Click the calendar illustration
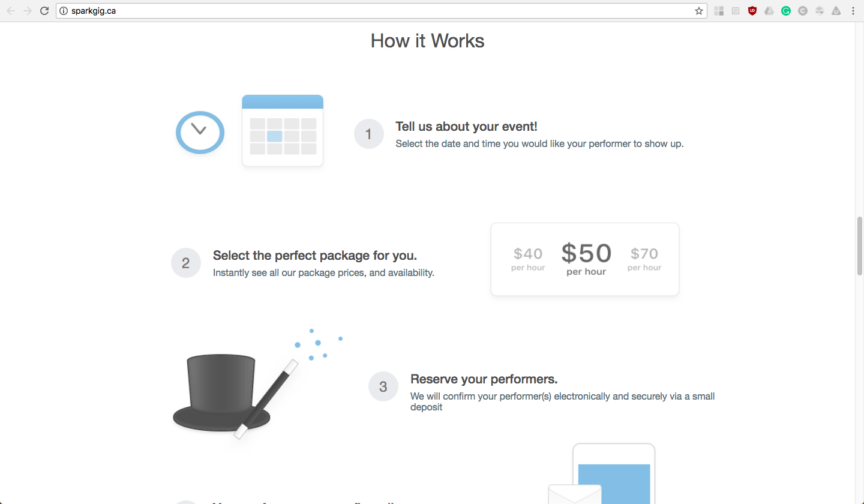The image size is (864, 504). click(x=283, y=131)
